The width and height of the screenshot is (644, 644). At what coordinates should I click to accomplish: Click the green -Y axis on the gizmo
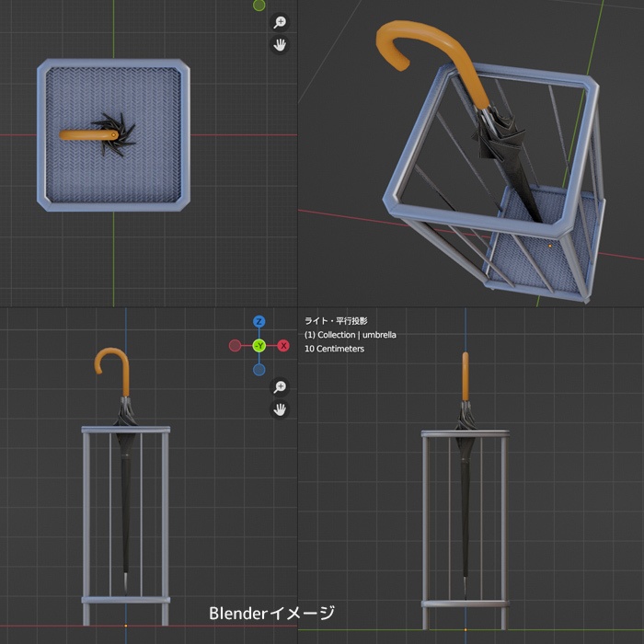pos(259,346)
